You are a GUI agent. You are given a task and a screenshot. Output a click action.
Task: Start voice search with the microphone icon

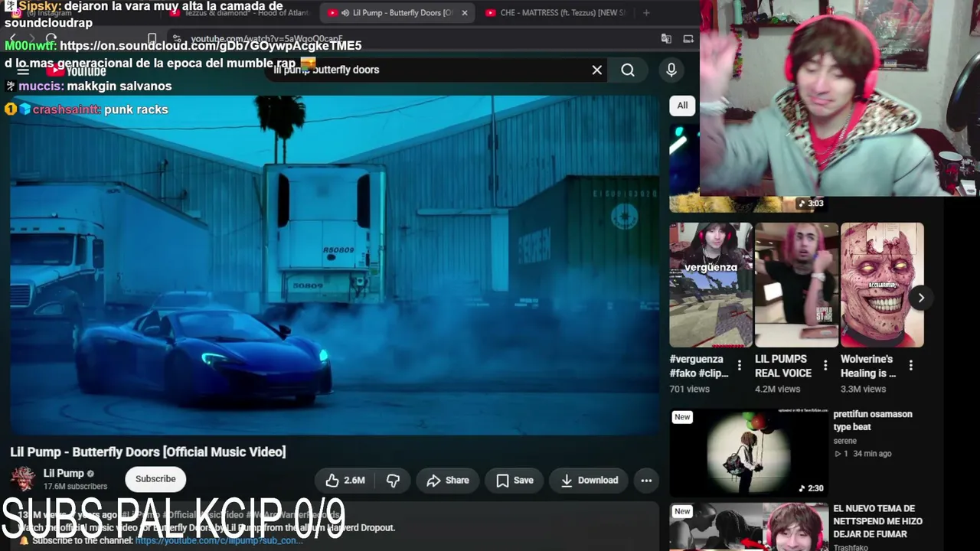click(671, 70)
